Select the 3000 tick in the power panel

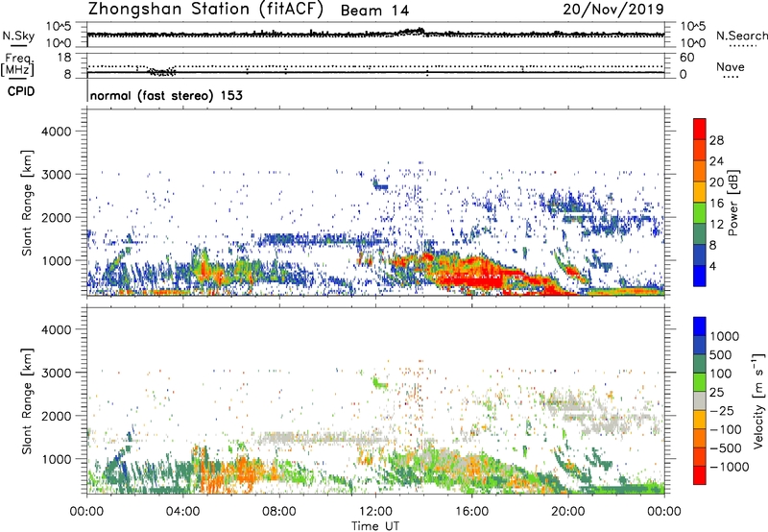pyautogui.click(x=56, y=175)
